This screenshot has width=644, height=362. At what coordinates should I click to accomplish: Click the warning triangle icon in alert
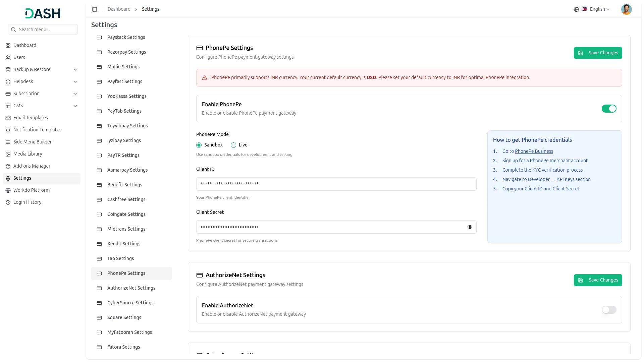point(205,78)
